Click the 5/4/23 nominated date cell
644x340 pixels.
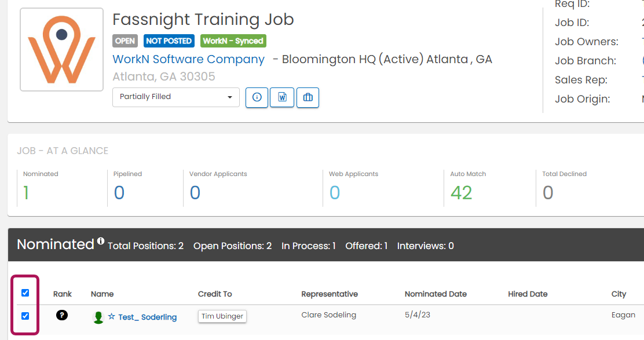coord(418,315)
